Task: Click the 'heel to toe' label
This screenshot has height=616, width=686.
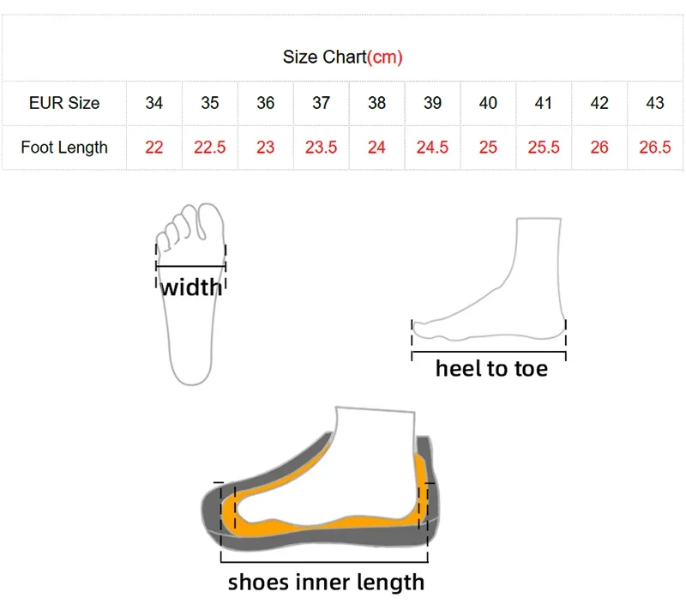Action: 490,368
